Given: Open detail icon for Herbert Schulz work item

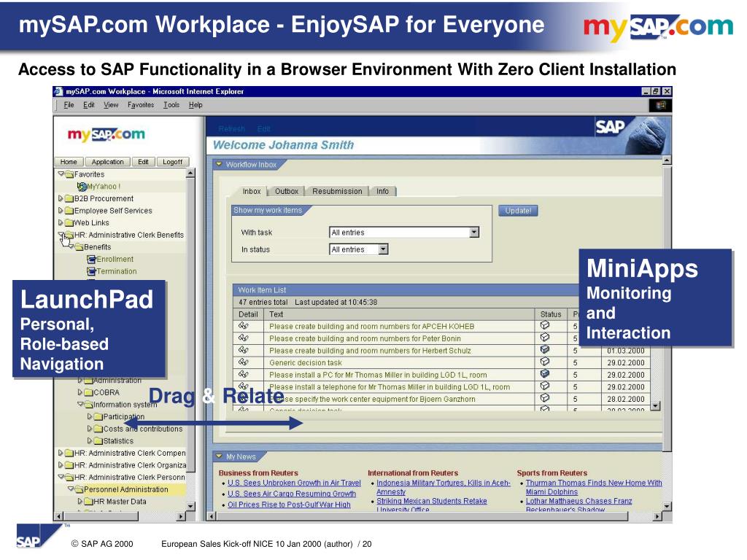Looking at the screenshot, I should pyautogui.click(x=244, y=350).
